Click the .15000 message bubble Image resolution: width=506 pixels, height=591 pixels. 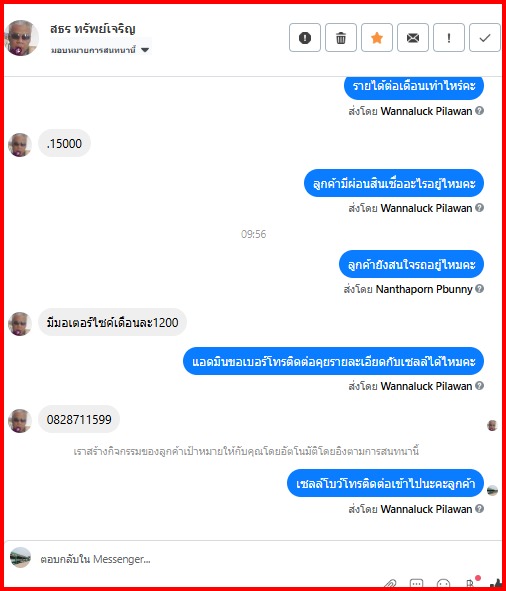64,143
